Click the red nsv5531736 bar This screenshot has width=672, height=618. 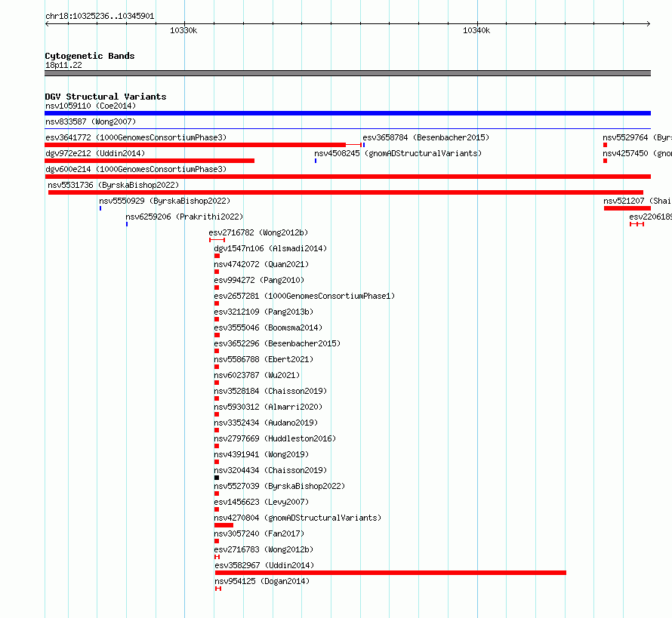tap(346, 192)
